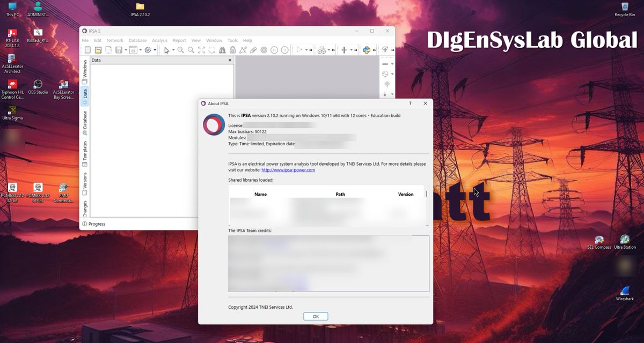Click the diamond grid icon in side toolbar
This screenshot has height=343, width=644.
[x=386, y=84]
